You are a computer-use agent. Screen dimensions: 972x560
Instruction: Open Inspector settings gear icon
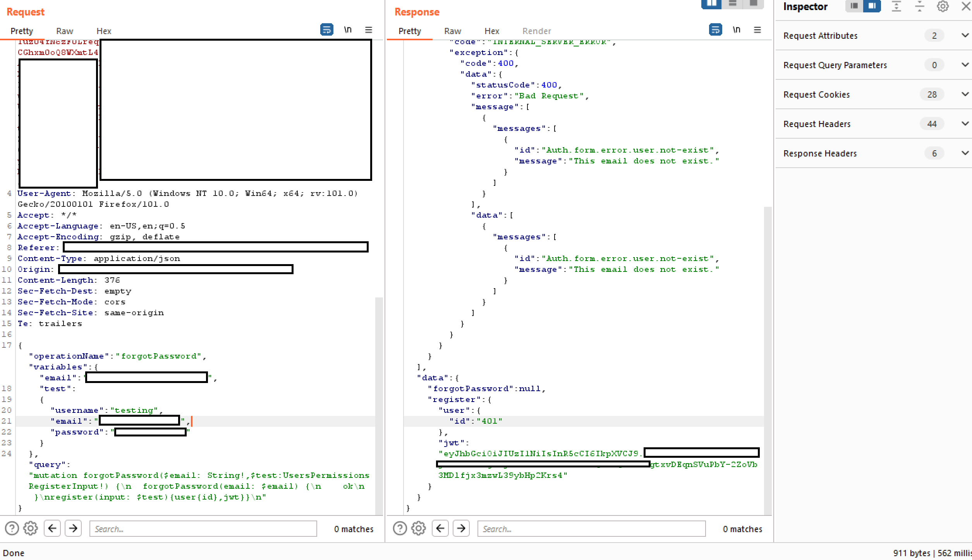(943, 6)
